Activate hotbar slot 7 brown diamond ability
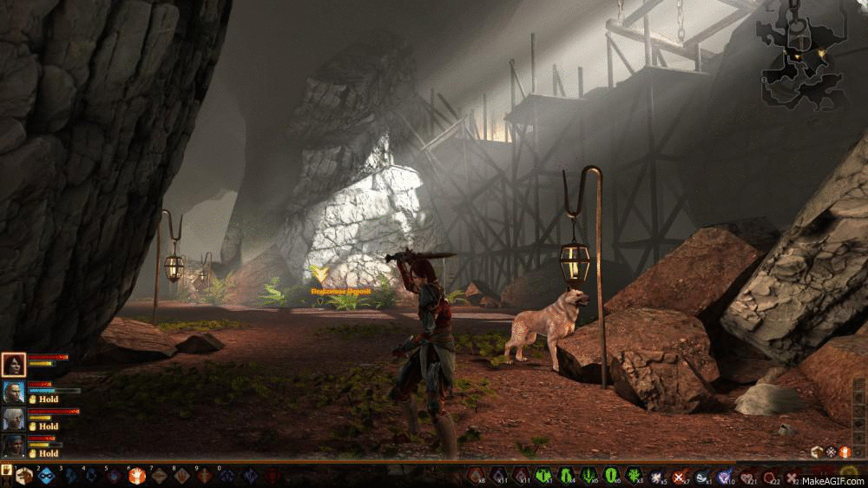This screenshot has width=868, height=488. click(x=160, y=476)
